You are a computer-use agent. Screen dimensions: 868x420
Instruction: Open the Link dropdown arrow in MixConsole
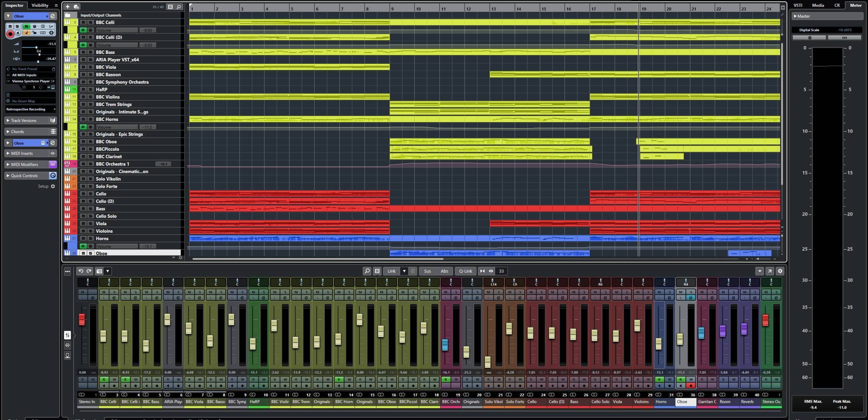tap(404, 271)
